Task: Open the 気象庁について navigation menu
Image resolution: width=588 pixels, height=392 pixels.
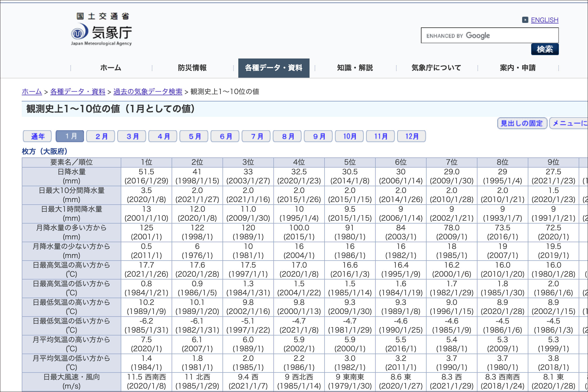Action: click(436, 68)
